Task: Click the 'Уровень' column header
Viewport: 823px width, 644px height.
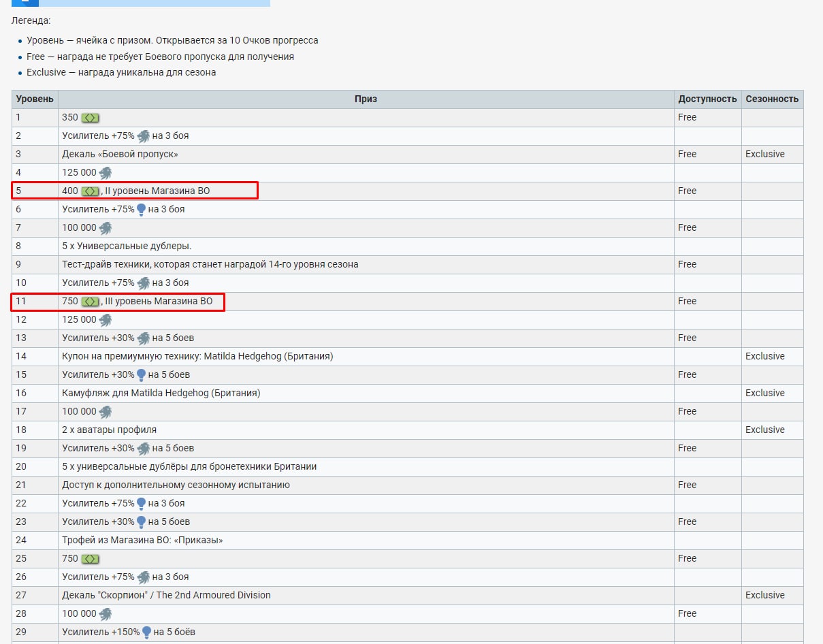Action: [x=35, y=99]
